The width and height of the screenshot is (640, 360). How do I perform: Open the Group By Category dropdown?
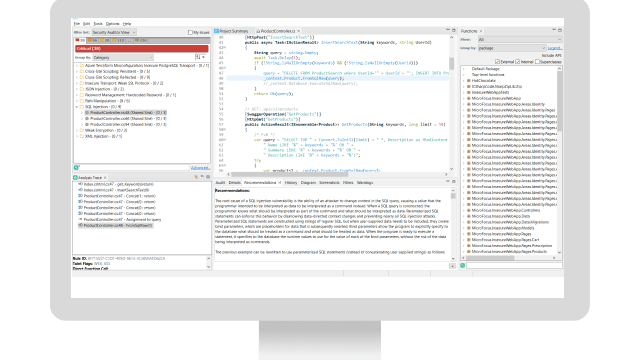(x=123, y=58)
